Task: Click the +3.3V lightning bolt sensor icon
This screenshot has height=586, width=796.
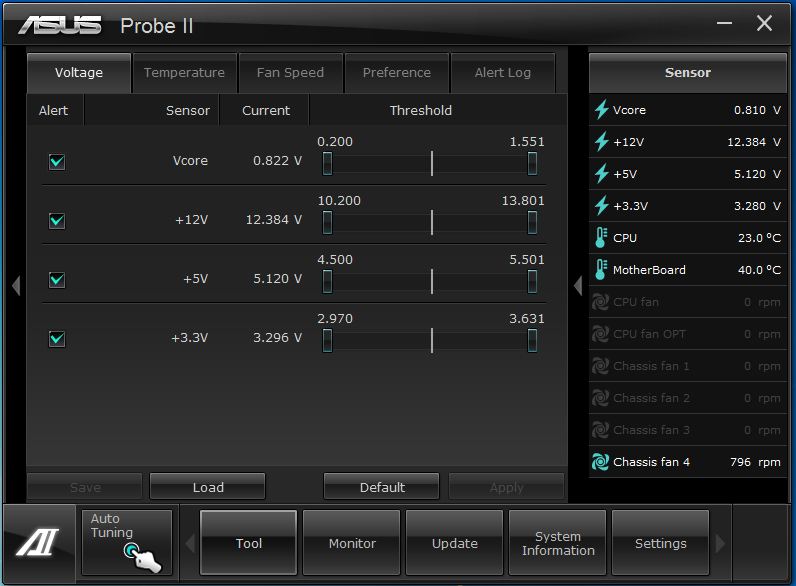Action: tap(602, 206)
